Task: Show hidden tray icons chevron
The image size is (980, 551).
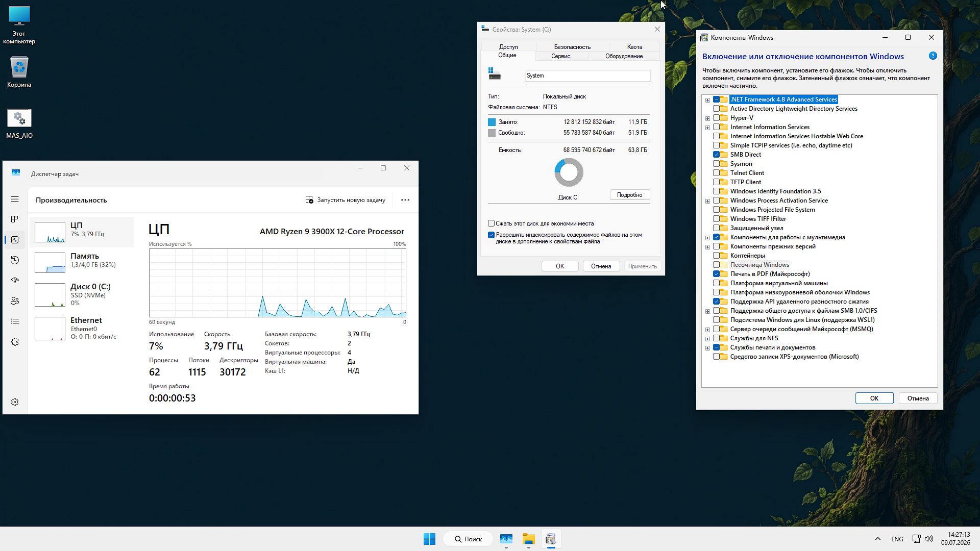Action: 877,539
